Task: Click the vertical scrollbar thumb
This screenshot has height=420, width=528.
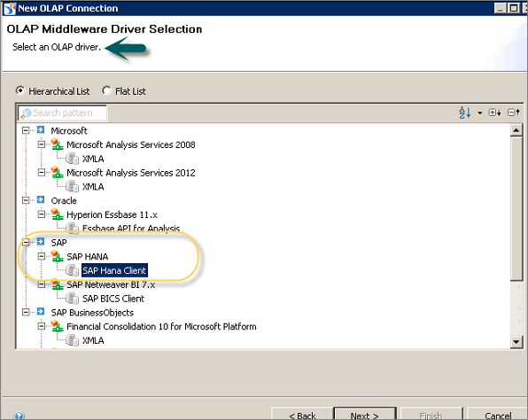Action: [x=516, y=208]
